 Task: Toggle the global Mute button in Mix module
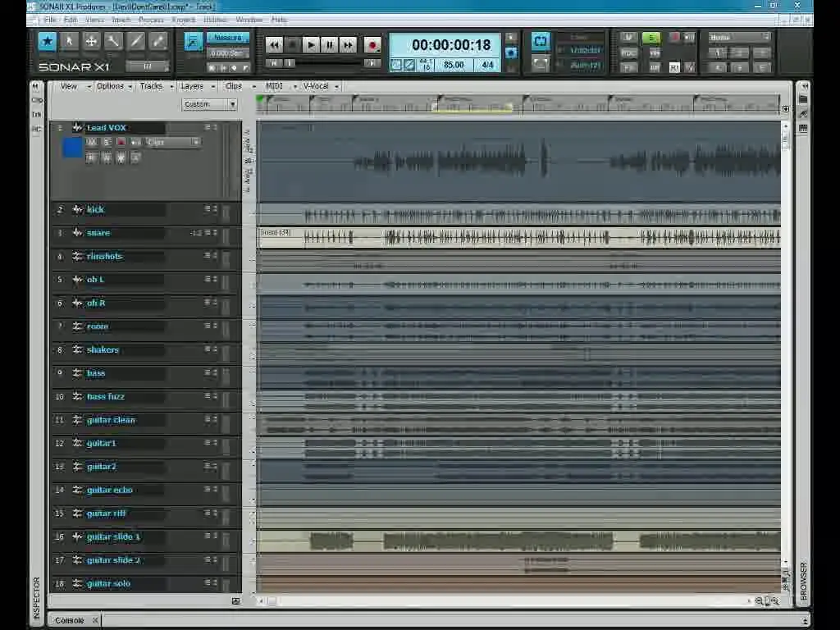[628, 38]
